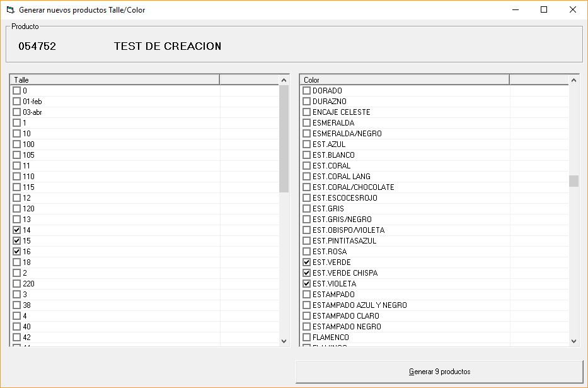
Task: Deselect EST.VERDE CHISPA color checkbox
Action: [x=307, y=273]
